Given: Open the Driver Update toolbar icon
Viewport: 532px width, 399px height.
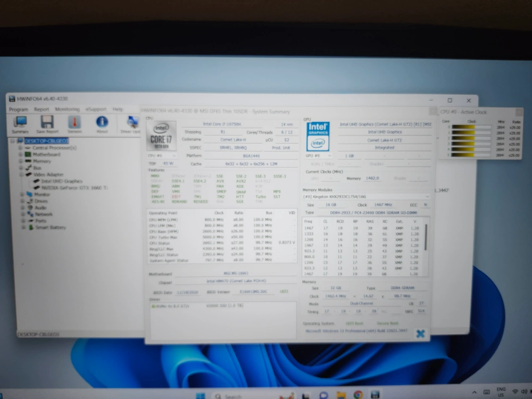Looking at the screenshot, I should coord(131,124).
